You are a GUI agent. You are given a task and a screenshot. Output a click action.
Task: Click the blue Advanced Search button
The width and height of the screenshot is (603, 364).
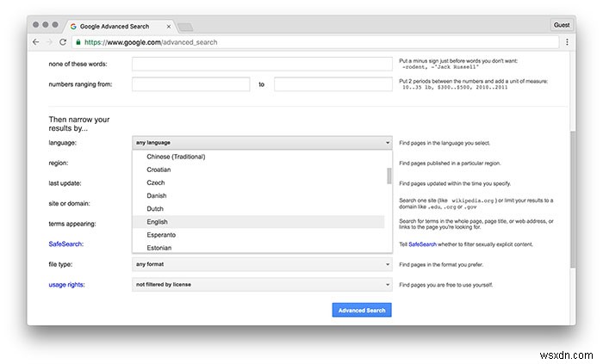[362, 311]
